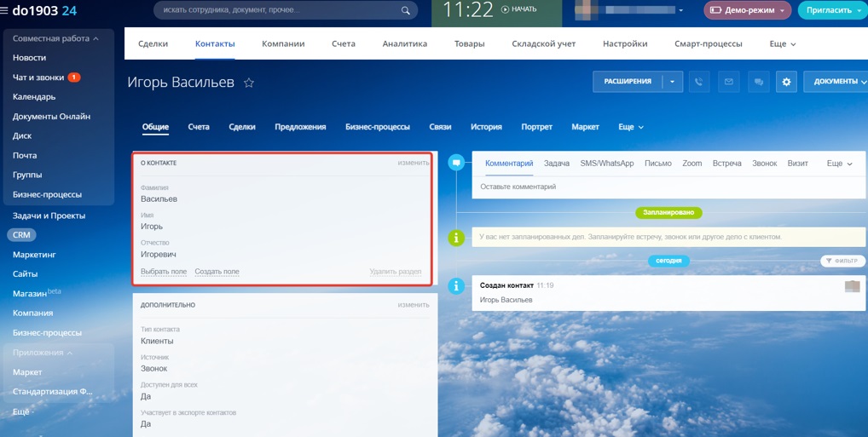868x437 pixels.
Task: Click the search magnifier icon
Action: click(x=406, y=10)
